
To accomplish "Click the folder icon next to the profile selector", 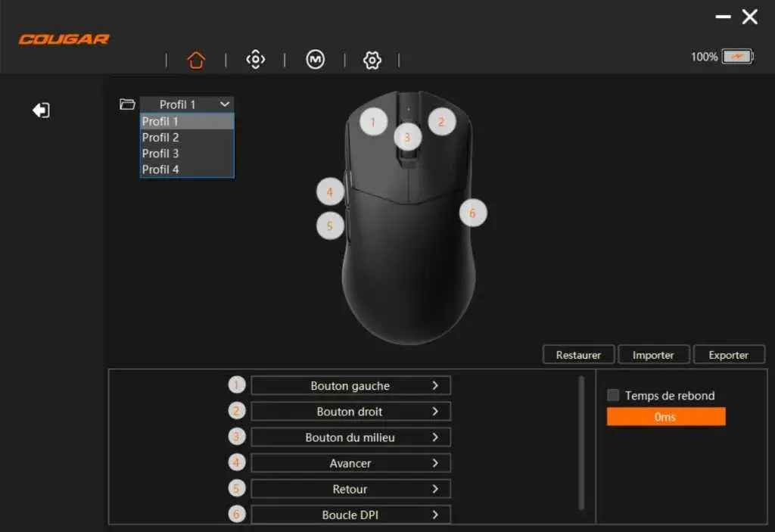I will pyautogui.click(x=126, y=104).
